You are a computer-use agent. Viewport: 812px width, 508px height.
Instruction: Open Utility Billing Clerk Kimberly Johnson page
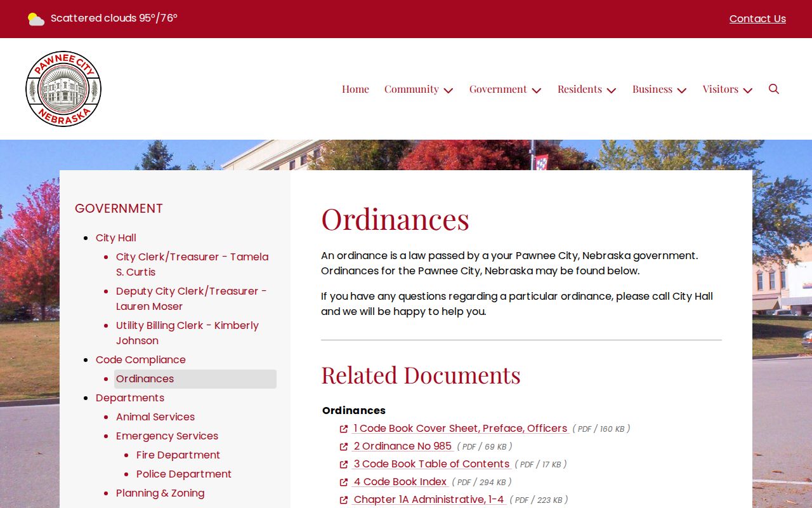click(187, 333)
